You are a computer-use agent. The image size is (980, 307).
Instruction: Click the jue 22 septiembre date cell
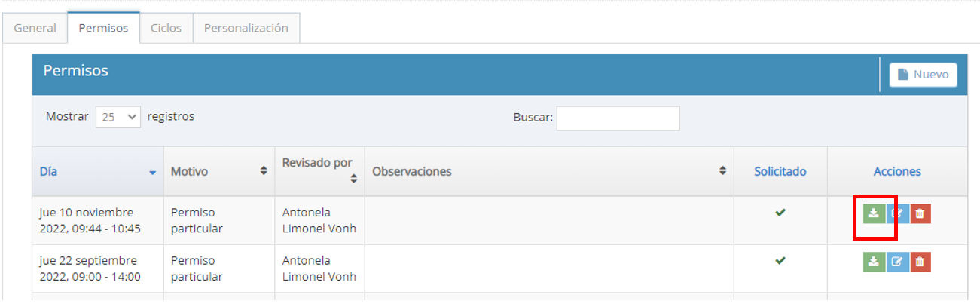[90, 269]
